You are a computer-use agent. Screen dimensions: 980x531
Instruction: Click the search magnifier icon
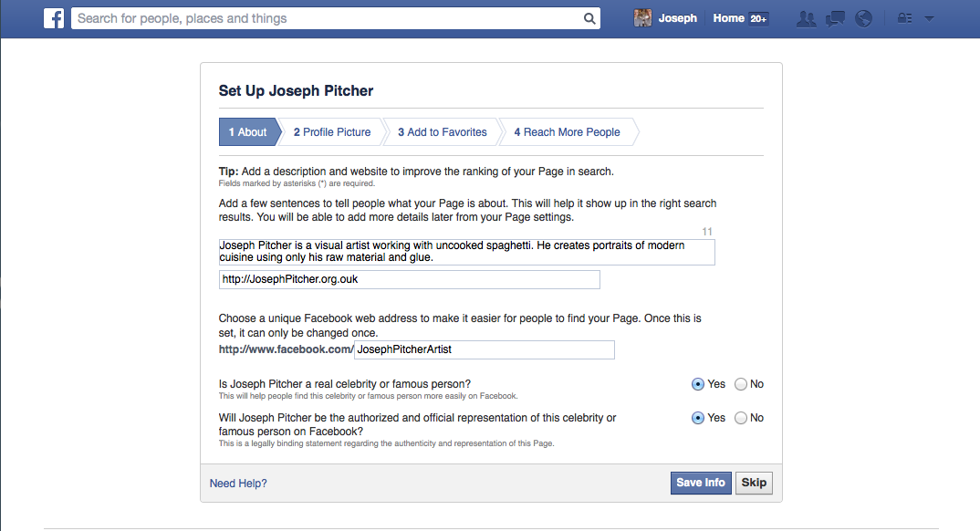pyautogui.click(x=589, y=19)
